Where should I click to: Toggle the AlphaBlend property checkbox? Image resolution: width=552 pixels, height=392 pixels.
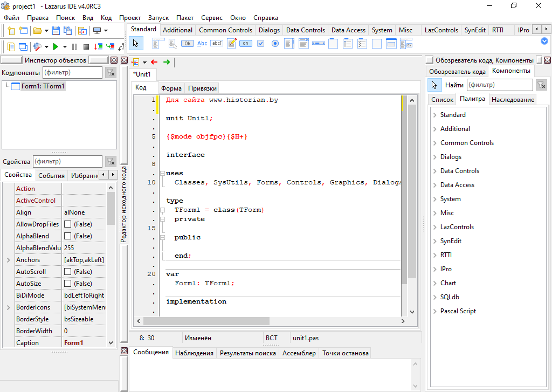pyautogui.click(x=68, y=236)
